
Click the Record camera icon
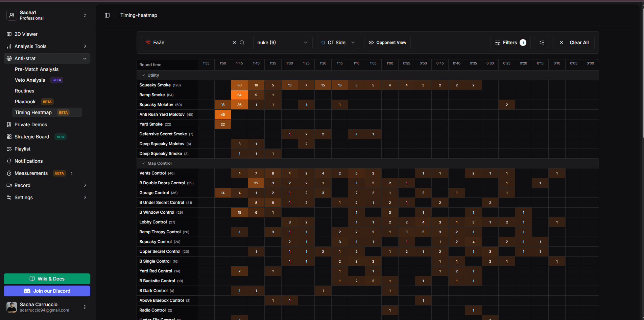(x=9, y=185)
